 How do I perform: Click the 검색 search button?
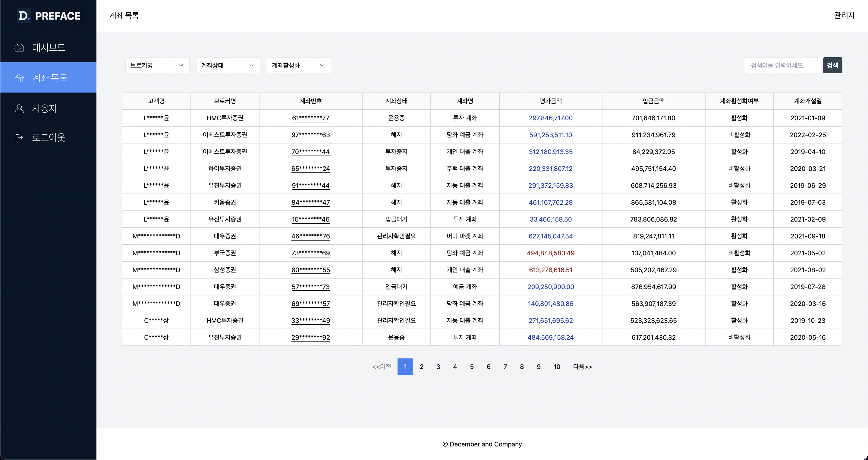tap(832, 65)
